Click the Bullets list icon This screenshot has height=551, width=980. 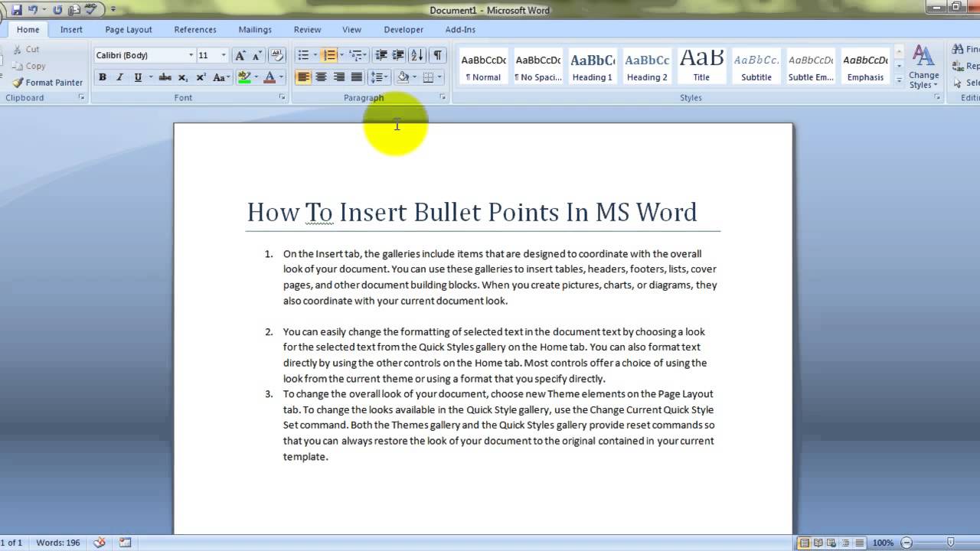[x=303, y=55]
